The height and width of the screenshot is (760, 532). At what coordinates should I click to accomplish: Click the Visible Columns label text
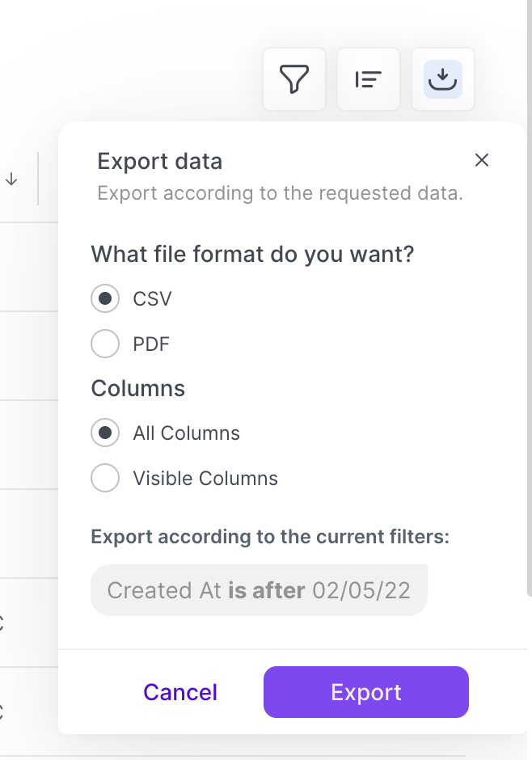[205, 479]
